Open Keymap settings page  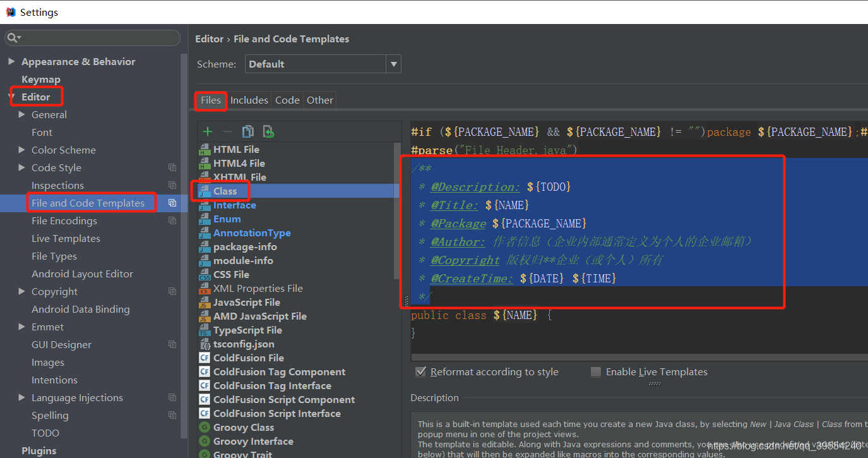(41, 79)
